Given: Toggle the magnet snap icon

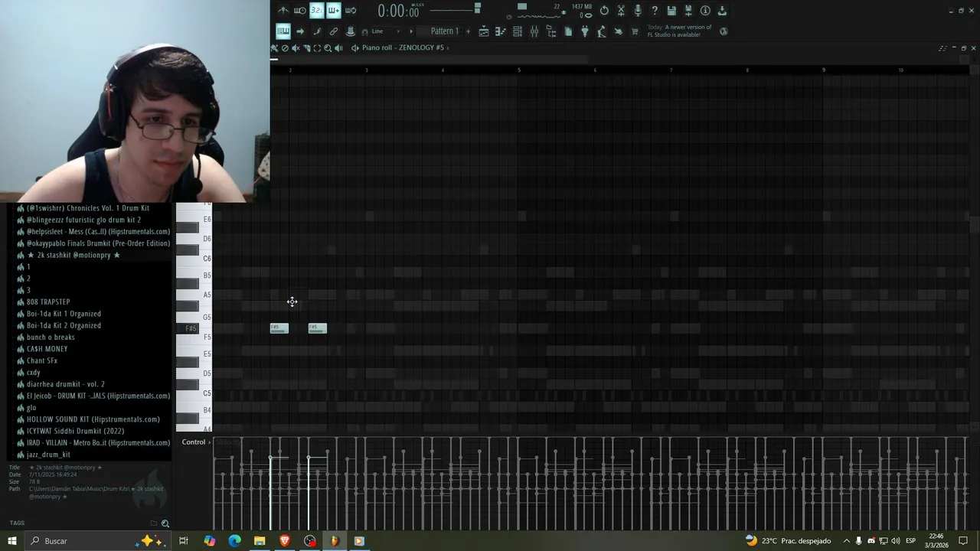Looking at the screenshot, I should click(x=364, y=32).
